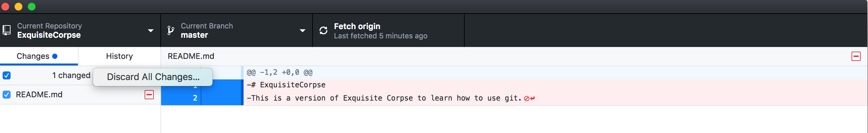Expand the Current Repository dropdown arrow
The image size is (868, 133).
tap(150, 30)
